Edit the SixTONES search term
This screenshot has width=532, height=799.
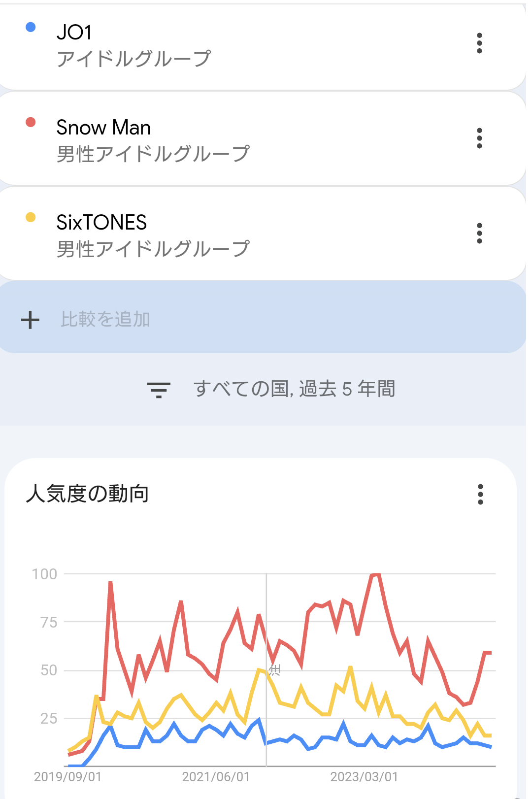click(x=101, y=223)
